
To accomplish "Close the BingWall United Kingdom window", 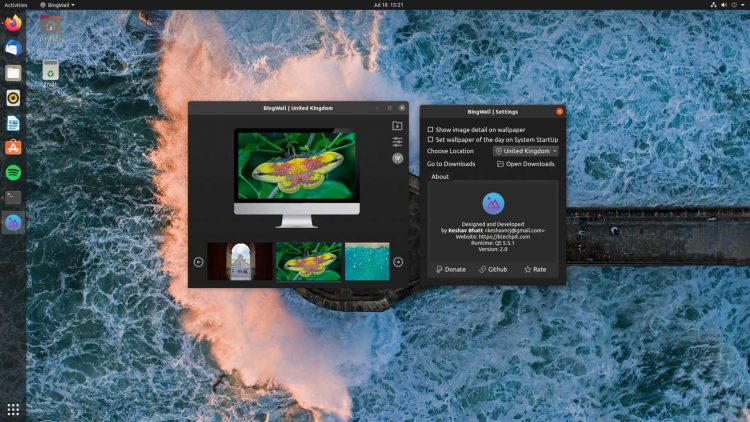I will pos(402,108).
